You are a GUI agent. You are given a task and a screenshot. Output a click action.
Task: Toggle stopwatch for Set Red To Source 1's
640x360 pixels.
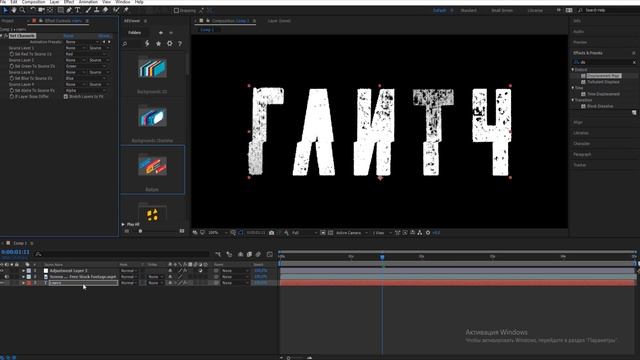point(11,54)
